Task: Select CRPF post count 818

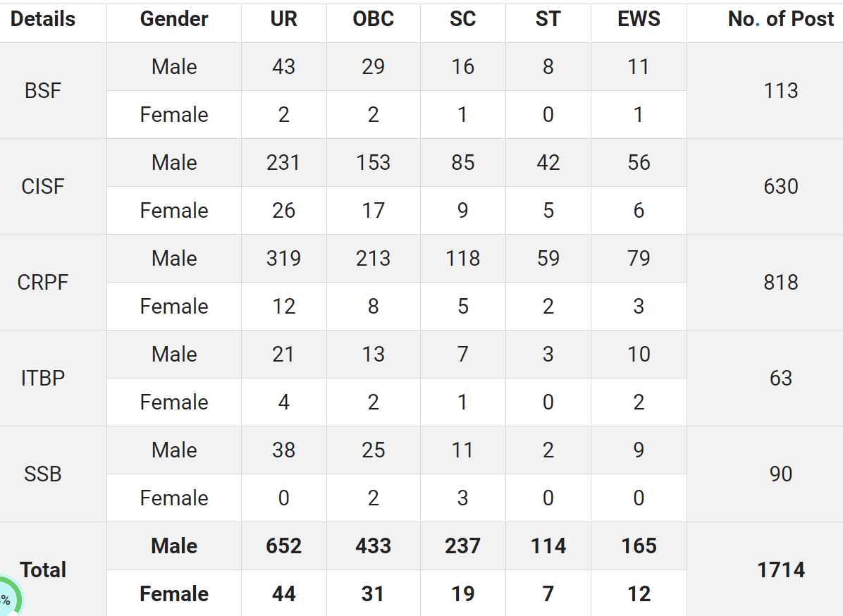Action: (781, 282)
